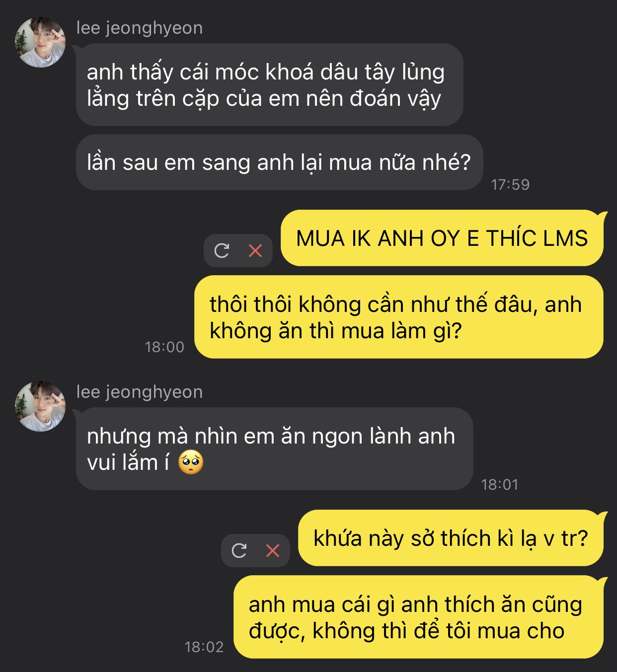Select the yellow 'MUA IK ANH OY' bubble
This screenshot has height=672, width=617.
[x=442, y=238]
